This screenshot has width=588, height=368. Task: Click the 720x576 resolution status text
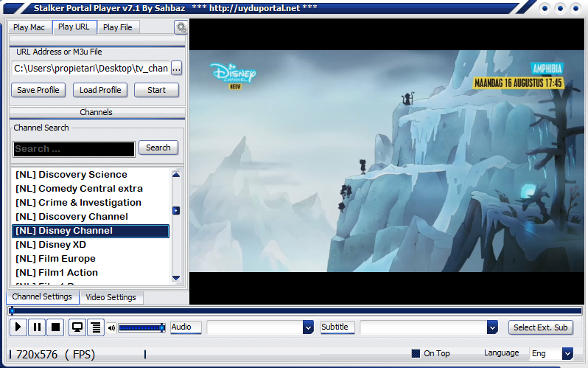37,355
